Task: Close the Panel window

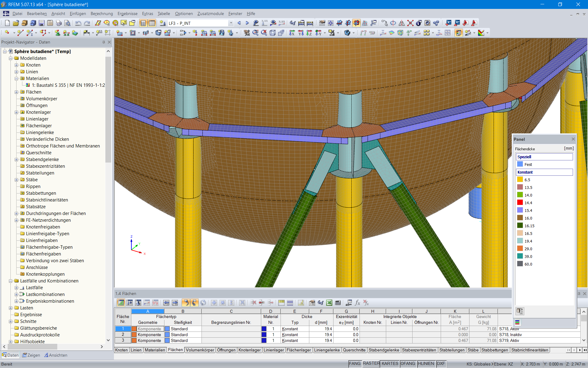Action: click(x=573, y=139)
